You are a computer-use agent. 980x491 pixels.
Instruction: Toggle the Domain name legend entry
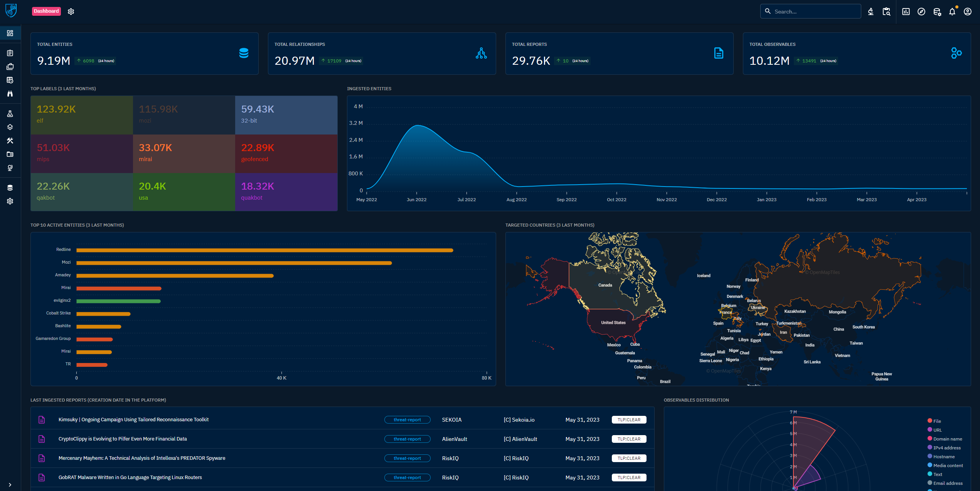coord(947,439)
